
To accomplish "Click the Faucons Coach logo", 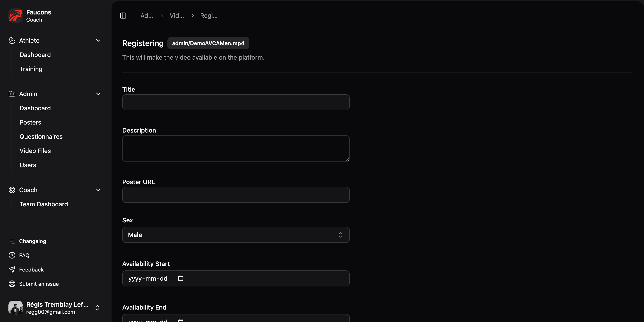I will [15, 16].
